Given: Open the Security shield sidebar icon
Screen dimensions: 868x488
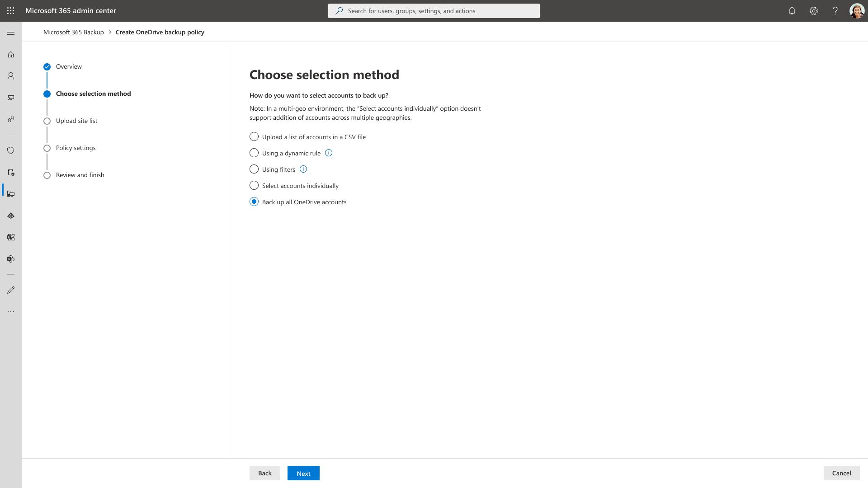Looking at the screenshot, I should [x=11, y=150].
